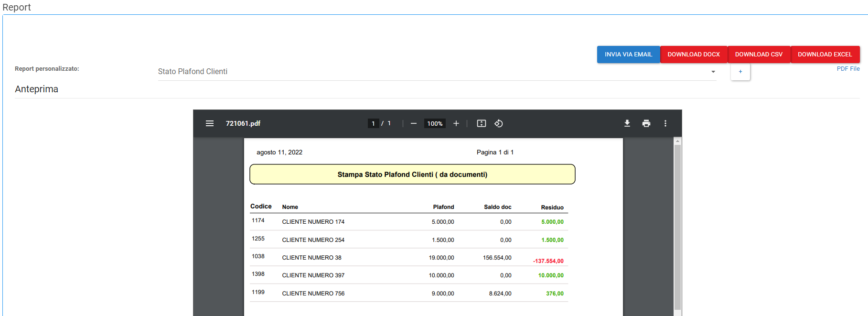Expand the Report personalizzato dropdown arrow
868x316 pixels.
[x=713, y=72]
